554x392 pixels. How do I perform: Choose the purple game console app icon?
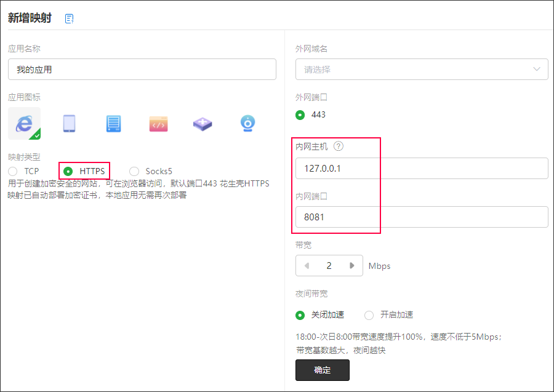(x=203, y=124)
